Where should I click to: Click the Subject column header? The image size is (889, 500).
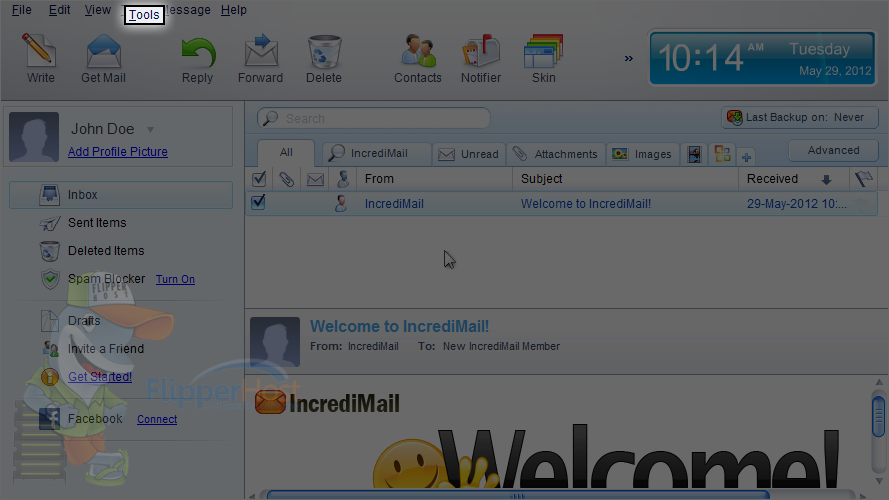coord(625,179)
